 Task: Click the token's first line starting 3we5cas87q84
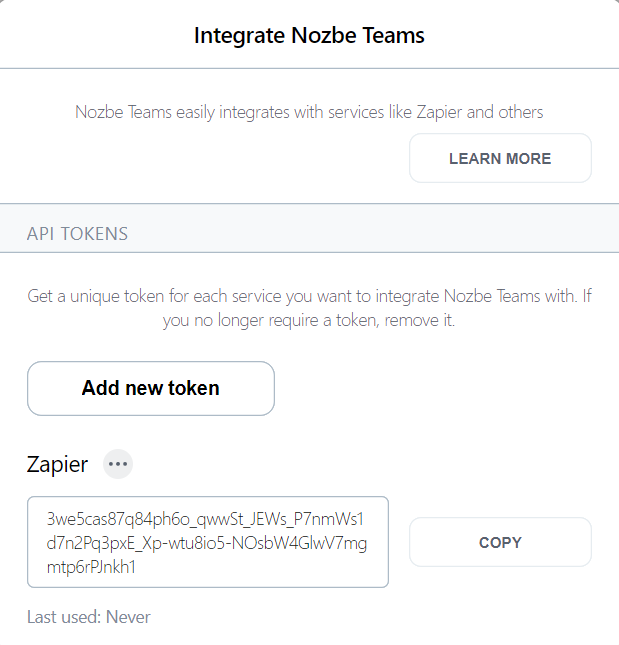(x=205, y=520)
